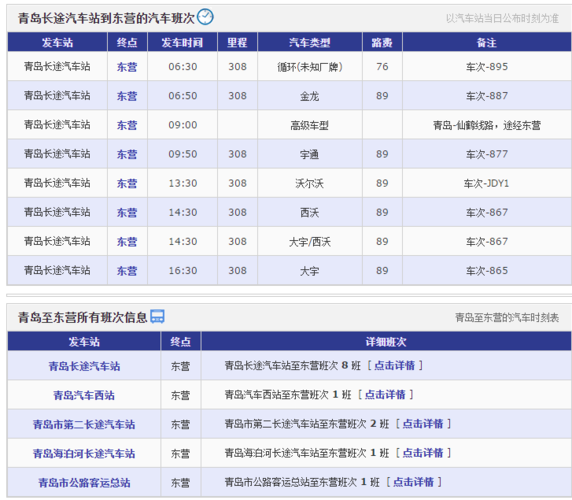Image resolution: width=572 pixels, height=500 pixels.
Task: Click the 备注 column header
Action: click(487, 42)
